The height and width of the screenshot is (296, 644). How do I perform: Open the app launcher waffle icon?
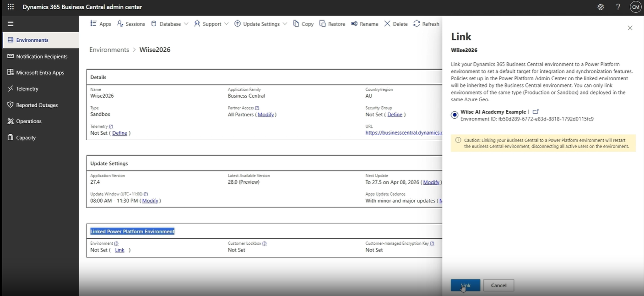coord(11,7)
